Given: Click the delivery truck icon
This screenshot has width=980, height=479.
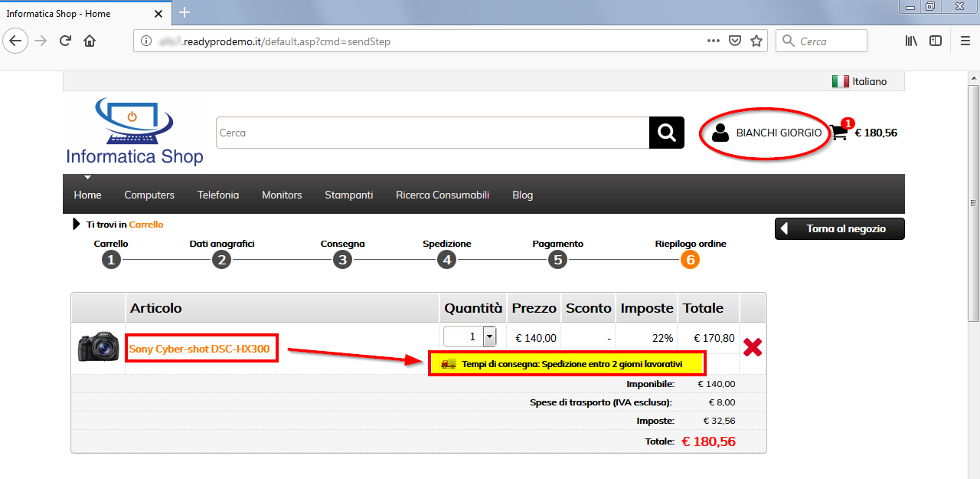Looking at the screenshot, I should coord(449,364).
